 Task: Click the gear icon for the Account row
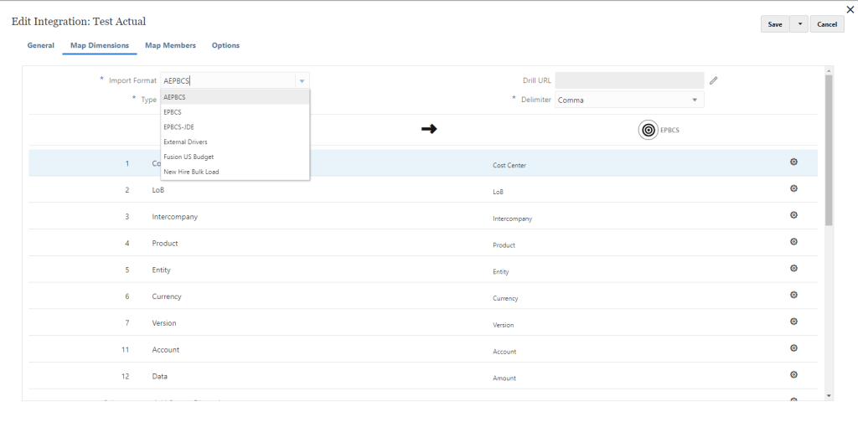(x=793, y=347)
